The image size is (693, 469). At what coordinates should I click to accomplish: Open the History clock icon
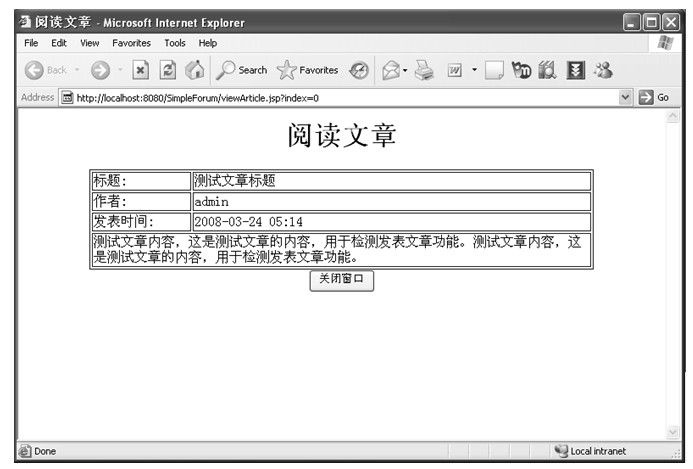(x=358, y=70)
